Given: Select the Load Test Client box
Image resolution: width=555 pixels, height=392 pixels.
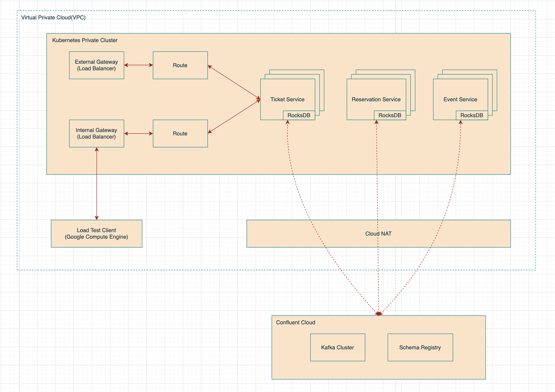Looking at the screenshot, I should 96,234.
